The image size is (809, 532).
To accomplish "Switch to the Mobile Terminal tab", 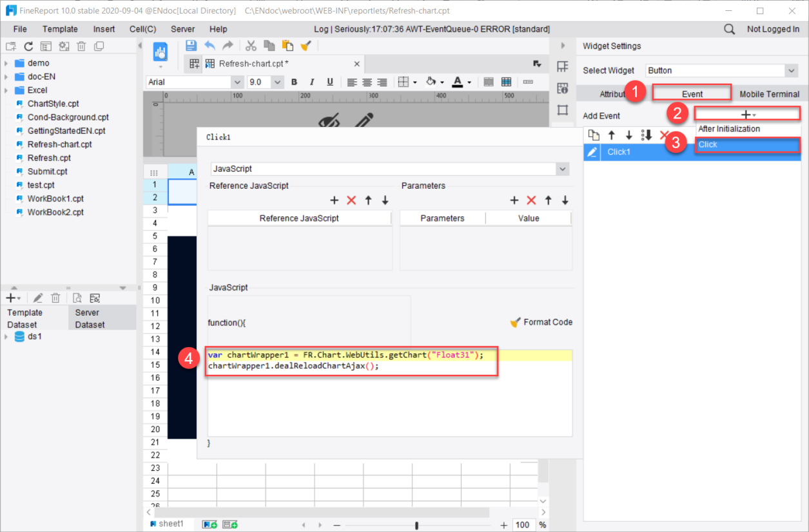I will (x=769, y=94).
